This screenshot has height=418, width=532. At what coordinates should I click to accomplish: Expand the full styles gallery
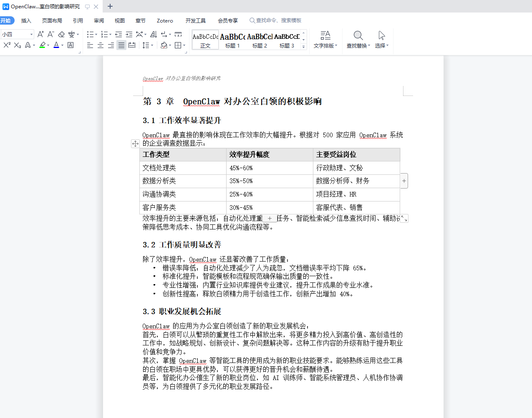pos(304,46)
